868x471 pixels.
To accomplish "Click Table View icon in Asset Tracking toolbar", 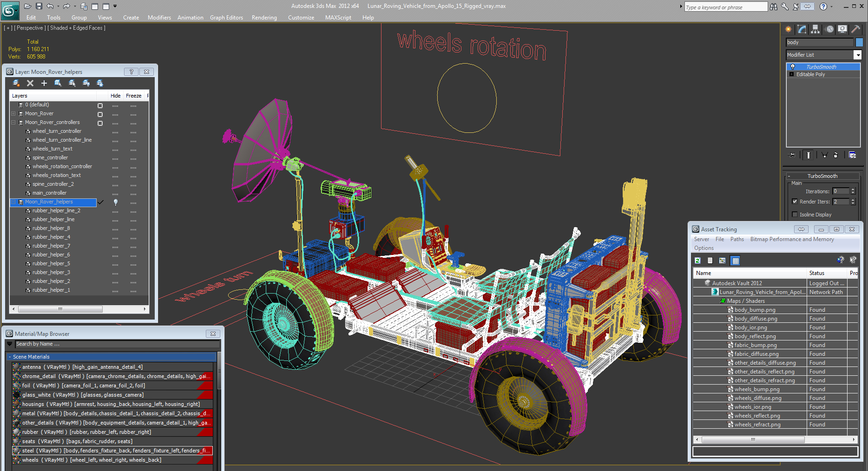I will pos(735,261).
